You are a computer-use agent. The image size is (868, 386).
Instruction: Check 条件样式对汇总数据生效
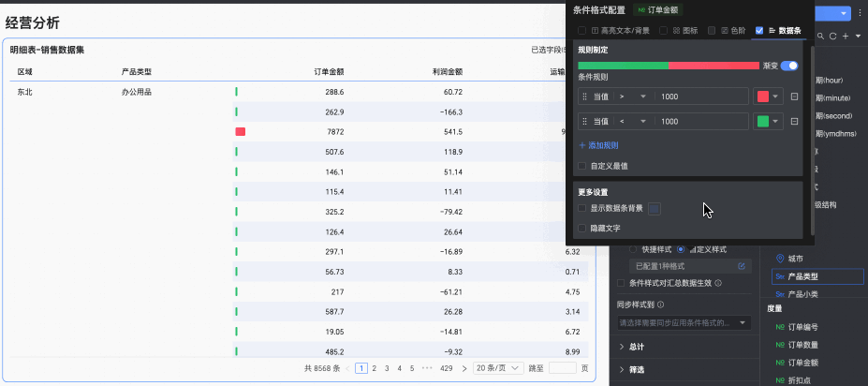(x=621, y=283)
